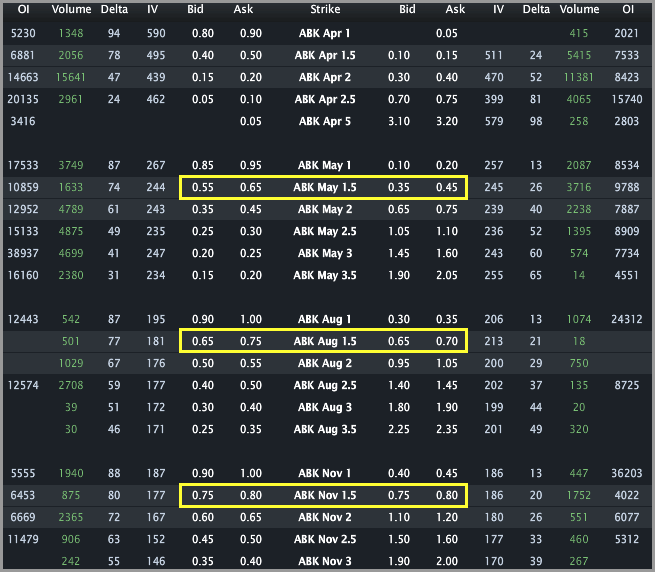Choose the ABK Nov 2 strike label
Viewport: 655px width, 572px height.
coord(325,517)
